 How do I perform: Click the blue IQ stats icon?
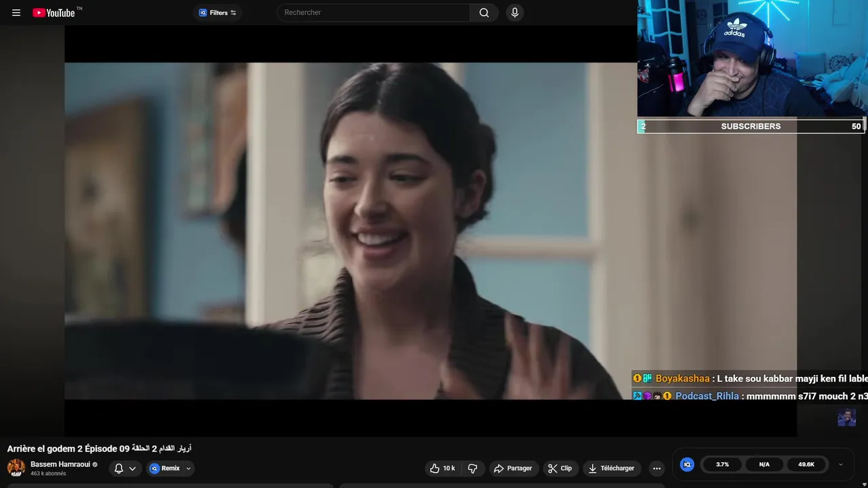tap(687, 464)
